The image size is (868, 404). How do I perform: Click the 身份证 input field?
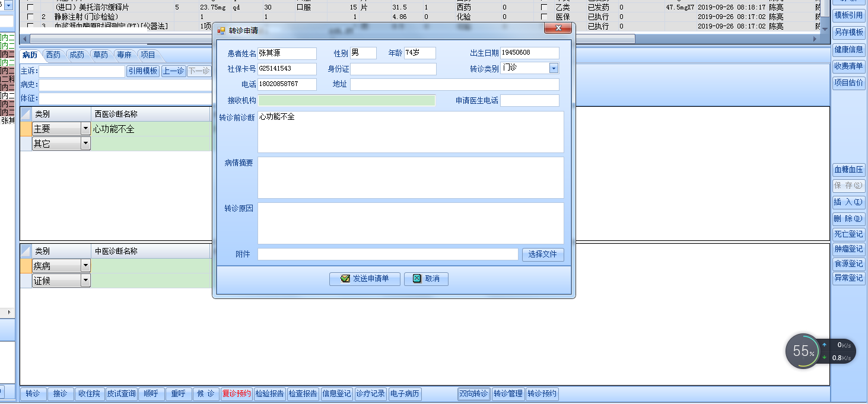393,69
